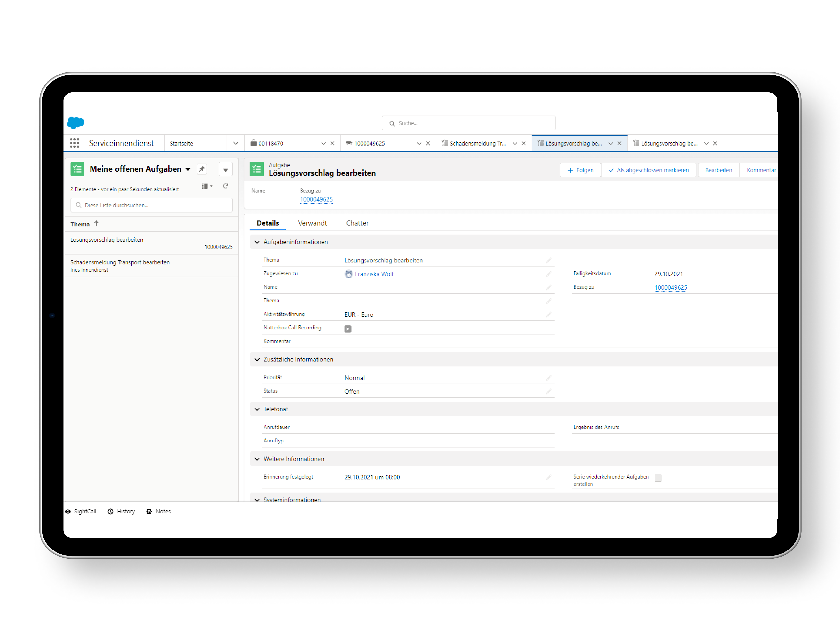
Task: Open the Startseite navigation dropdown chevron
Action: [x=235, y=143]
